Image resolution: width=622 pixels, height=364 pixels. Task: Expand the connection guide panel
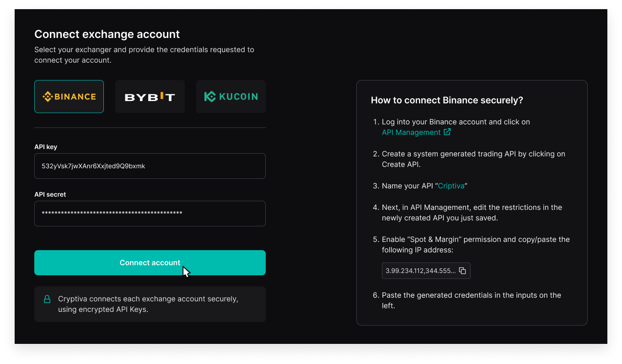tap(472, 202)
